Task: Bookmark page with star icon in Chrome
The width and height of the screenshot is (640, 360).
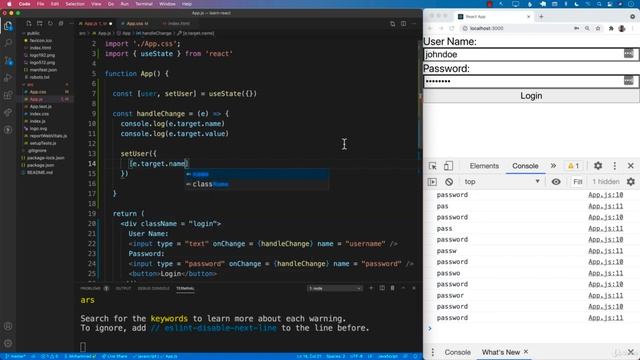Action: (x=598, y=29)
